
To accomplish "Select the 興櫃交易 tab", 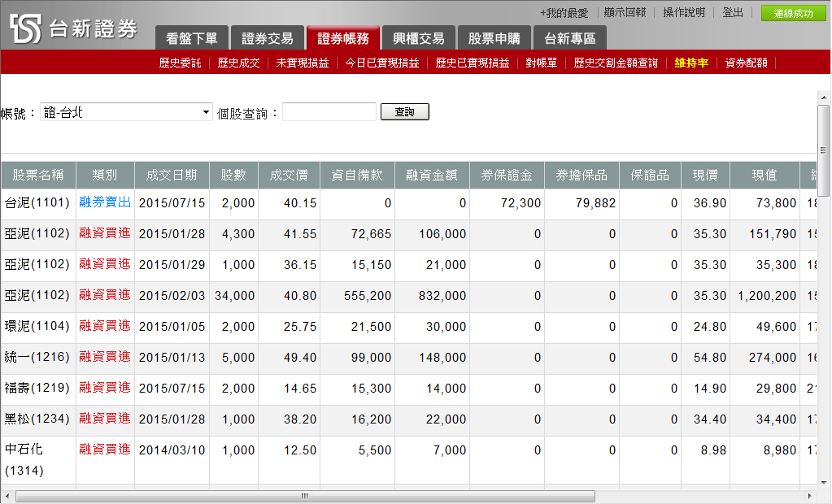I will pos(418,38).
